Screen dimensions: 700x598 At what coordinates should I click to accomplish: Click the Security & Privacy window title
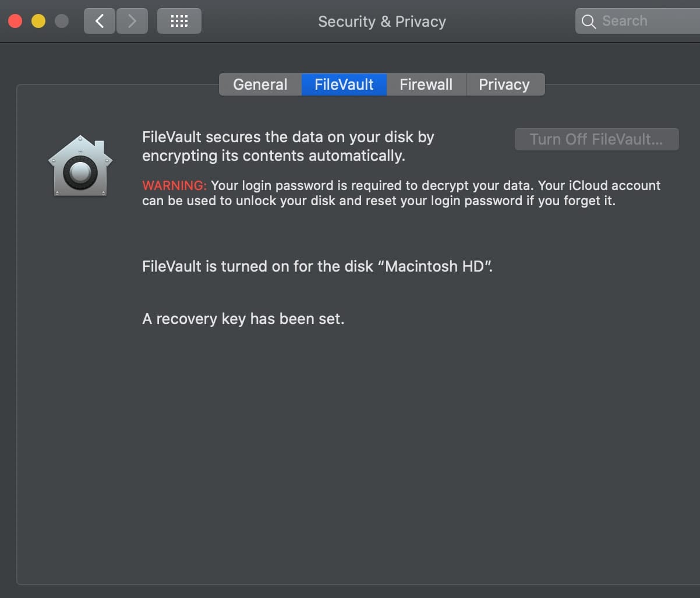[x=382, y=22]
